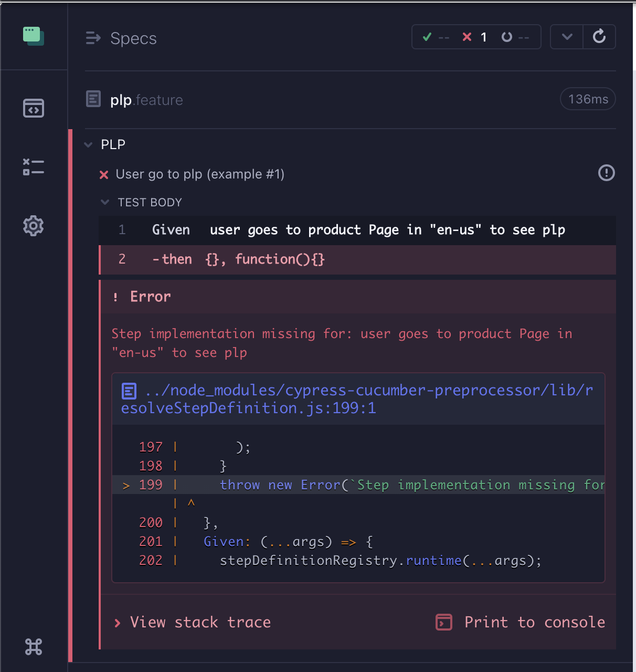Click the file icon beside resolveStepDefinition path

coord(129,391)
